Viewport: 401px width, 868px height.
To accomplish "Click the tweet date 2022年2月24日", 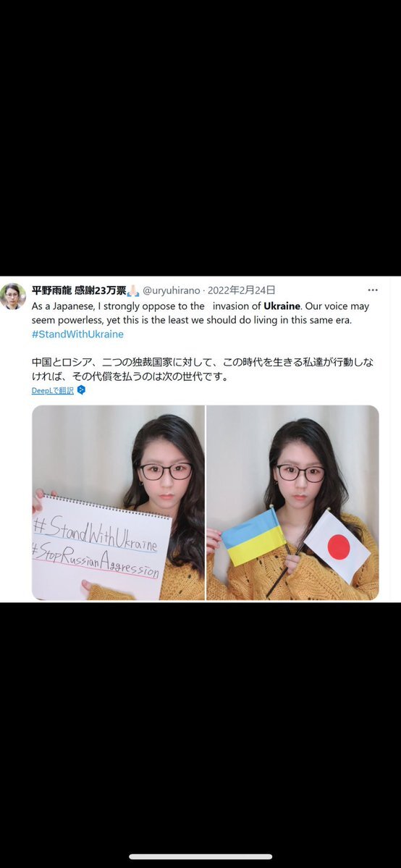I will 242,290.
